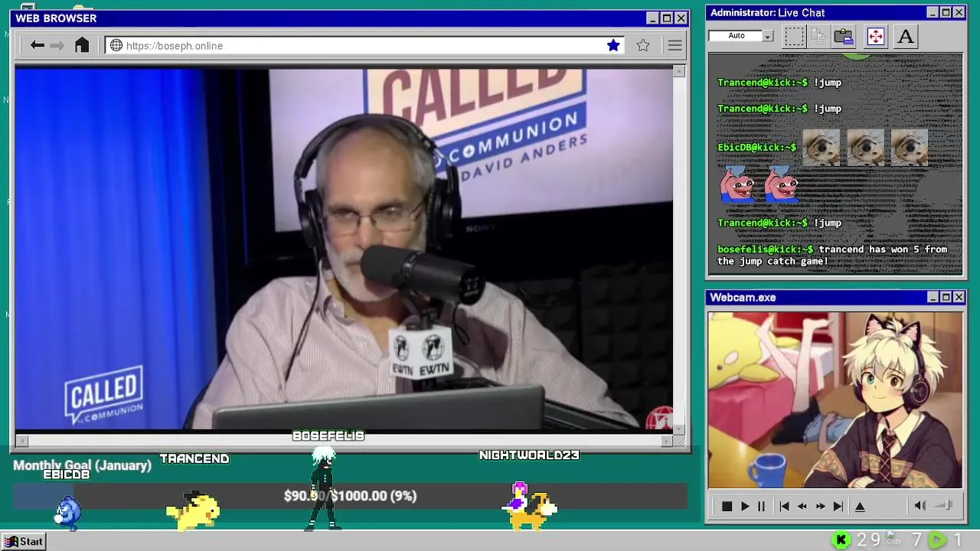Click the NIGHTWORLD23 character sprite
This screenshot has height=551, width=980.
point(530,507)
